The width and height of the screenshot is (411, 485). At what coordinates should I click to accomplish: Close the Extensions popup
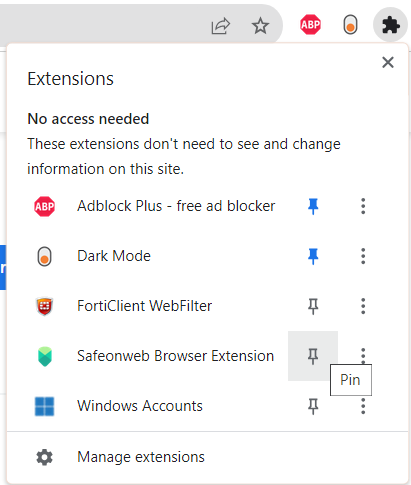[388, 62]
